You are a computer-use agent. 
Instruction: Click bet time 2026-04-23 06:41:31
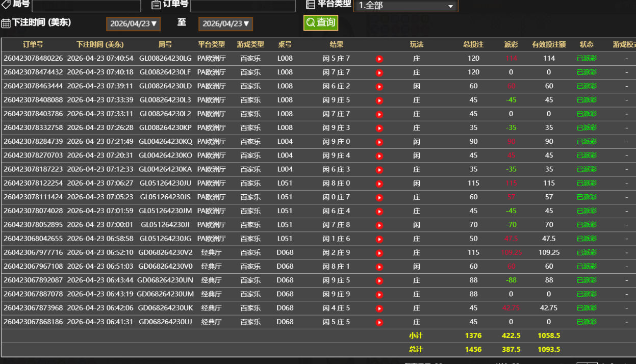coord(100,322)
